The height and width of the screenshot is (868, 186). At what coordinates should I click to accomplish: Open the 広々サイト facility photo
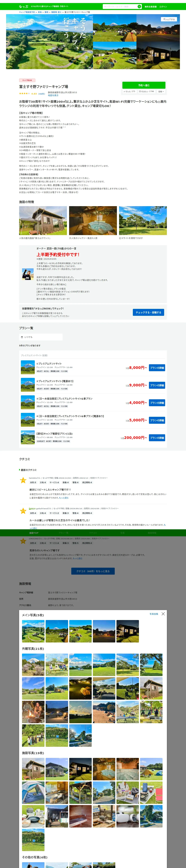[x=143, y=221]
